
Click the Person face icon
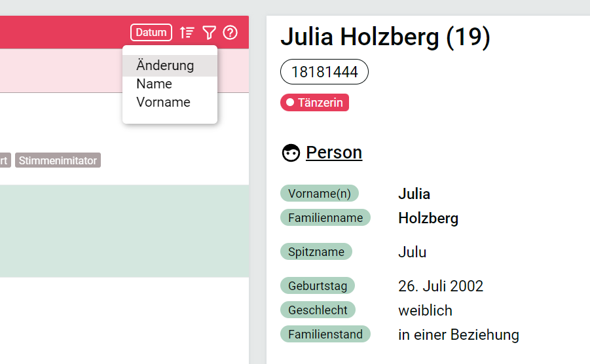click(291, 153)
